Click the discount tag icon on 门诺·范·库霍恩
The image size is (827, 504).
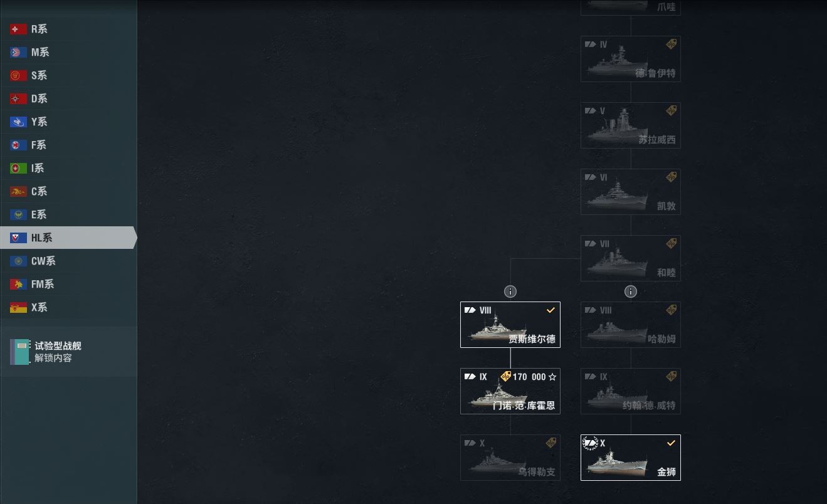tap(506, 376)
